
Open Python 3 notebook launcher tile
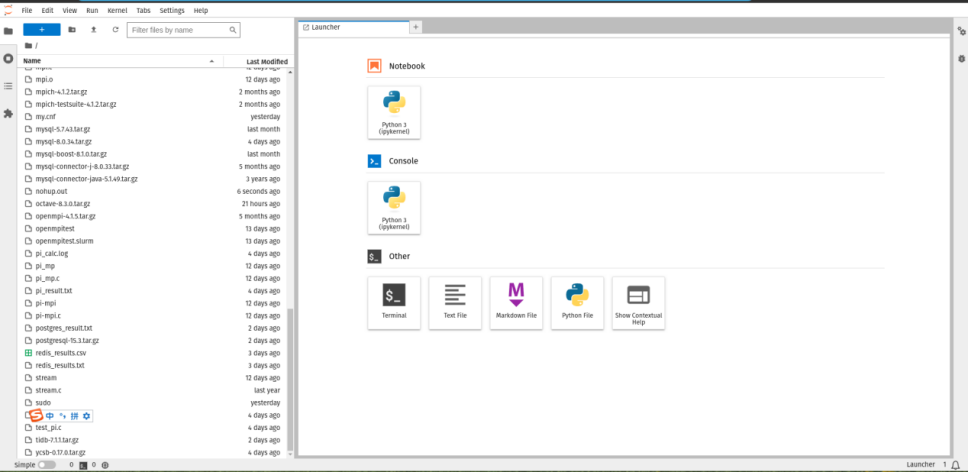coord(394,112)
